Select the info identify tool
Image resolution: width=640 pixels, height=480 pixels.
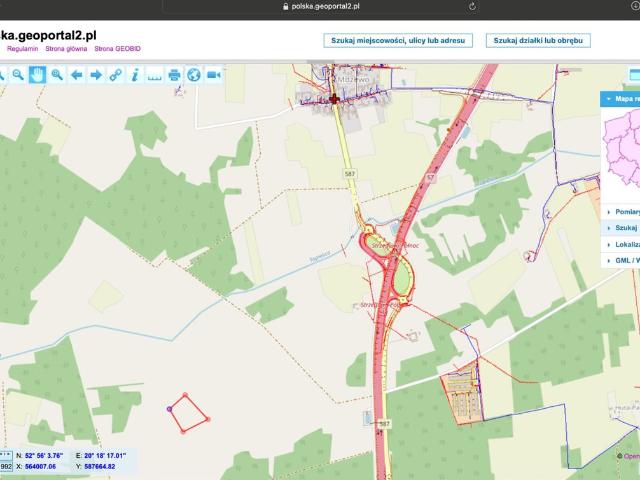click(x=135, y=74)
